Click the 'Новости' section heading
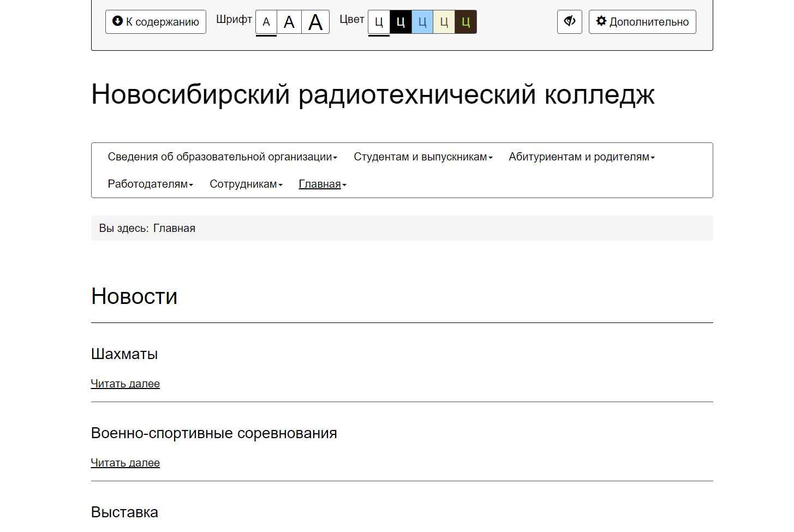 click(134, 296)
